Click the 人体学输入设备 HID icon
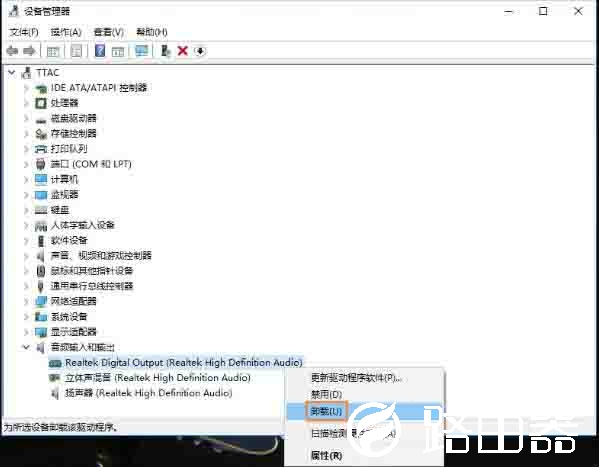The width and height of the screenshot is (599, 467). coord(40,225)
